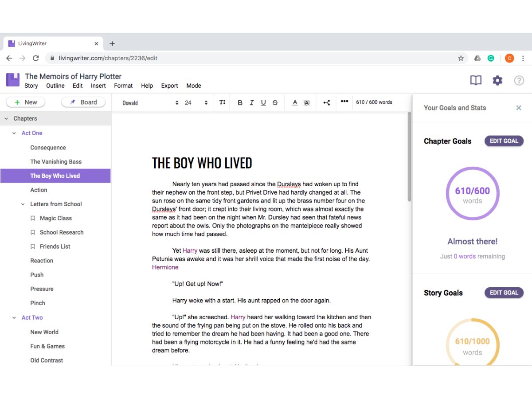The height and width of the screenshot is (399, 532).
Task: Click the New button in sidebar
Action: tap(26, 102)
